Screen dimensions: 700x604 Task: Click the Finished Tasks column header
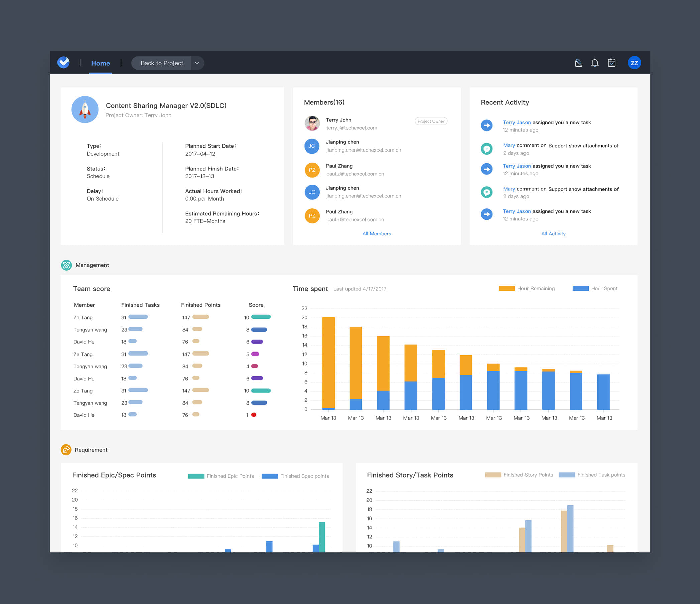pyautogui.click(x=140, y=305)
